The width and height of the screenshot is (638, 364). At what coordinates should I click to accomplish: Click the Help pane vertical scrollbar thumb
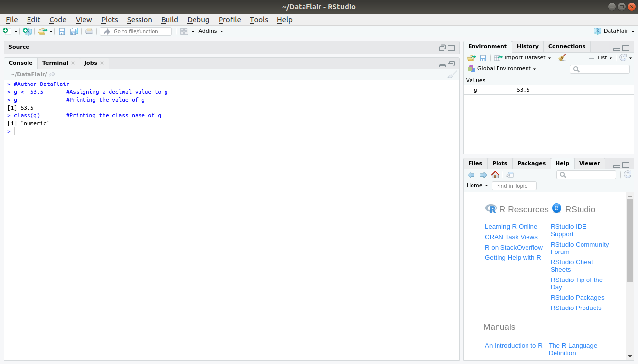[630, 241]
